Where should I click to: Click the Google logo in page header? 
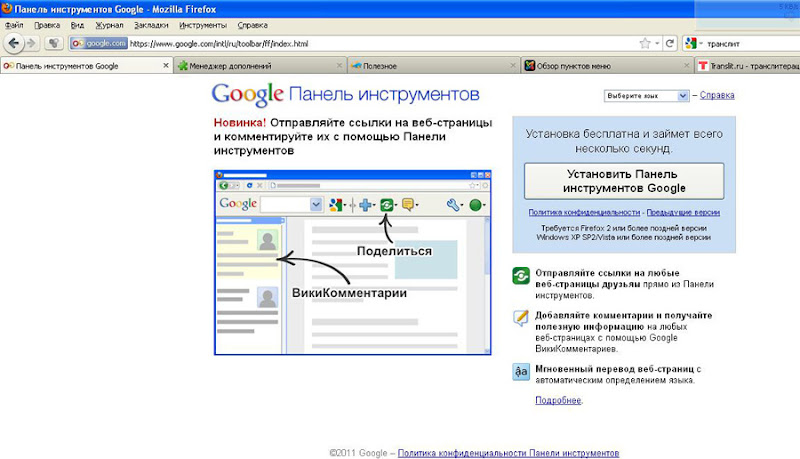[x=247, y=94]
